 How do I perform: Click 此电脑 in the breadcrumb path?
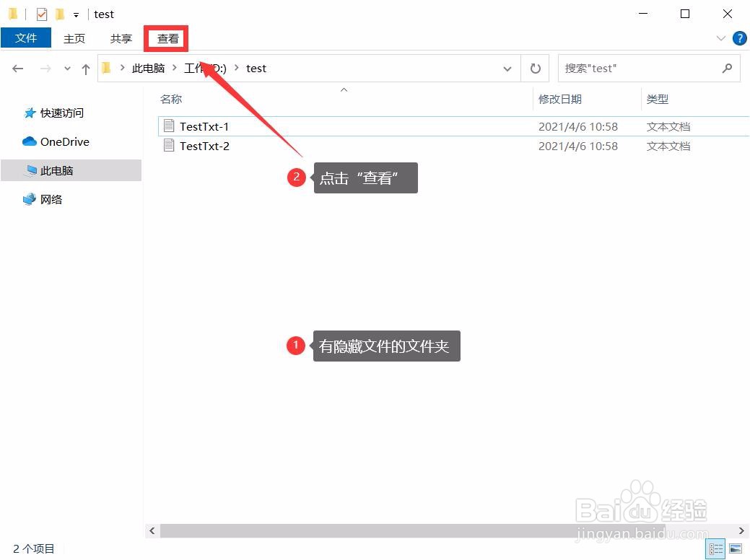pyautogui.click(x=149, y=68)
